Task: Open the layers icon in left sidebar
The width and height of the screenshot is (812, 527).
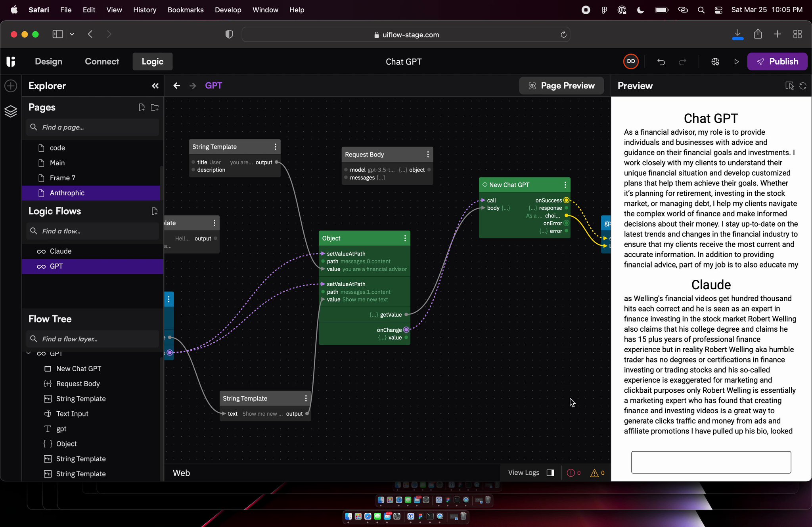Action: 11,112
